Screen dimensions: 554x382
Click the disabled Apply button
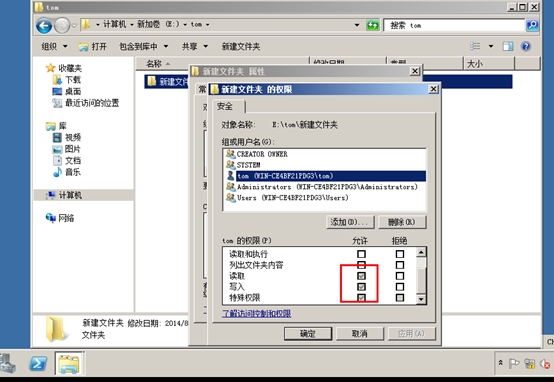pyautogui.click(x=412, y=334)
